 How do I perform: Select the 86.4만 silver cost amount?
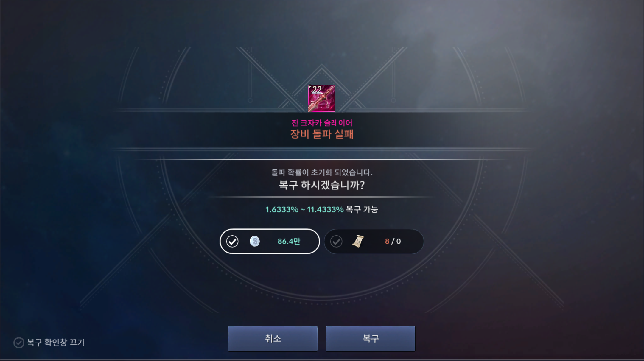[289, 241]
